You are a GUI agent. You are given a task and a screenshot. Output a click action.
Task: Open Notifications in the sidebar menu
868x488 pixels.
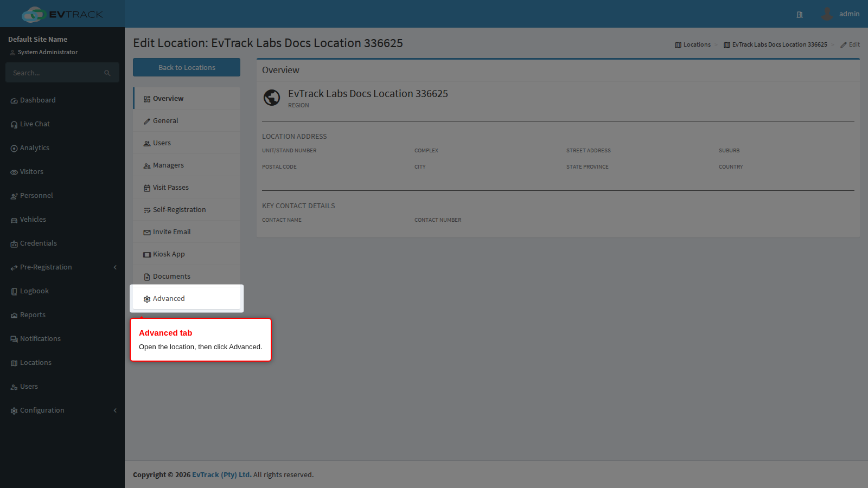click(x=62, y=339)
